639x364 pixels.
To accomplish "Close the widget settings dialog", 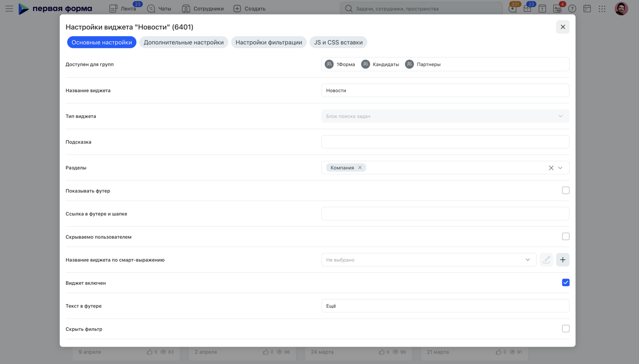I will [x=563, y=27].
